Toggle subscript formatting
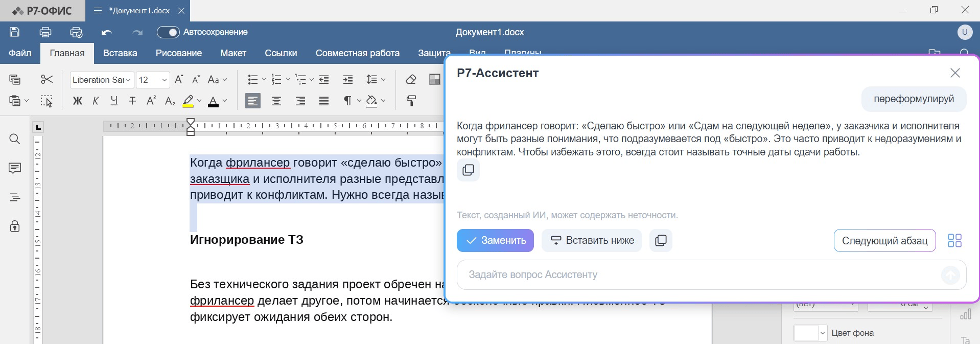This screenshot has height=344, width=980. (170, 101)
